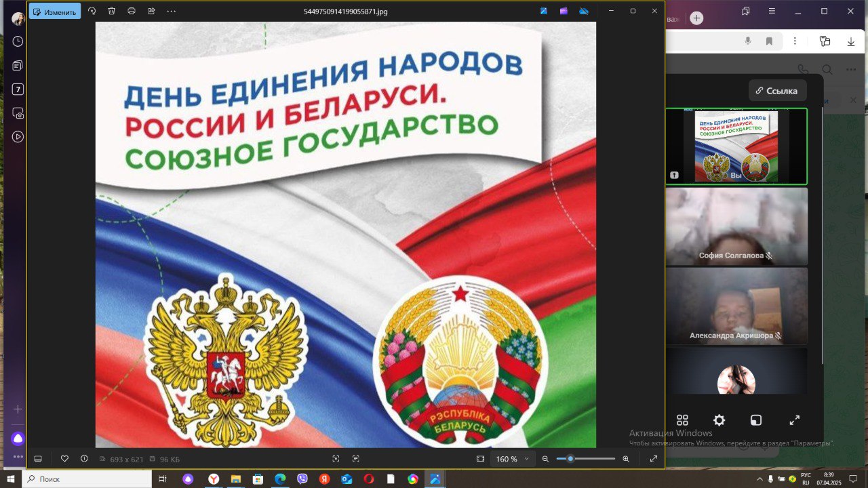Open the call picture-in-picture mini window icon
The width and height of the screenshot is (868, 488).
tap(756, 420)
